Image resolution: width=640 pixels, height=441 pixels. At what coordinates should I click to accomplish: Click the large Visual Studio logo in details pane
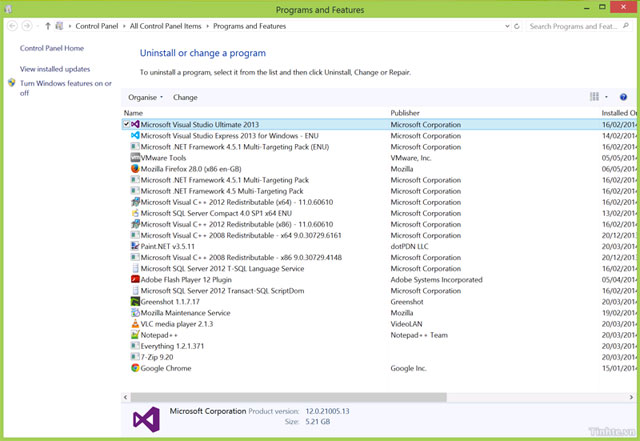(x=146, y=419)
